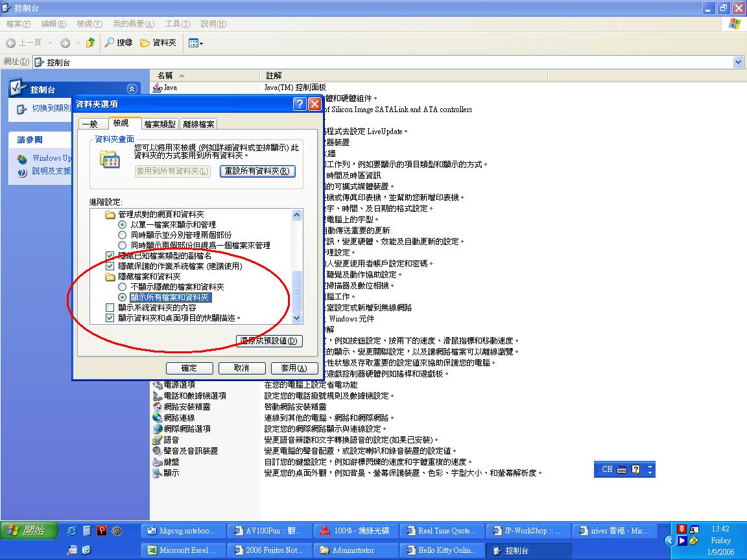Open the 工具(T) menu
Viewport: 747px width, 560px height.
pyautogui.click(x=177, y=24)
